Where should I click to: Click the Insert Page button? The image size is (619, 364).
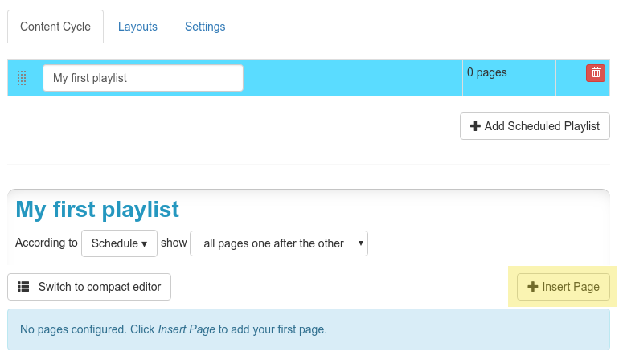(x=564, y=287)
